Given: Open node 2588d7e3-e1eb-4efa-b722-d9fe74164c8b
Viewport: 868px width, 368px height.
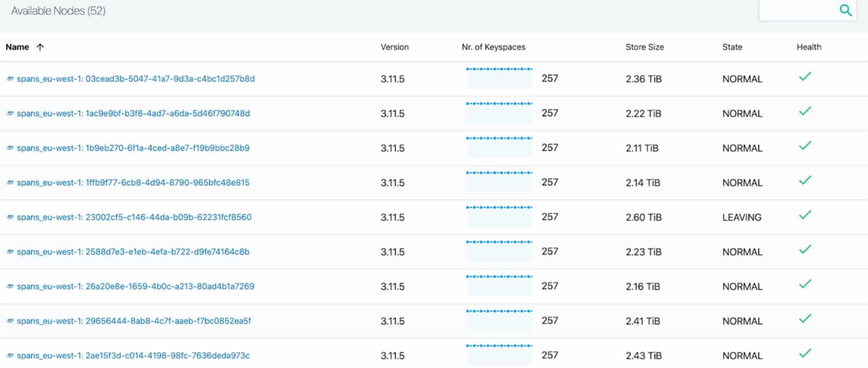Looking at the screenshot, I should [x=133, y=252].
